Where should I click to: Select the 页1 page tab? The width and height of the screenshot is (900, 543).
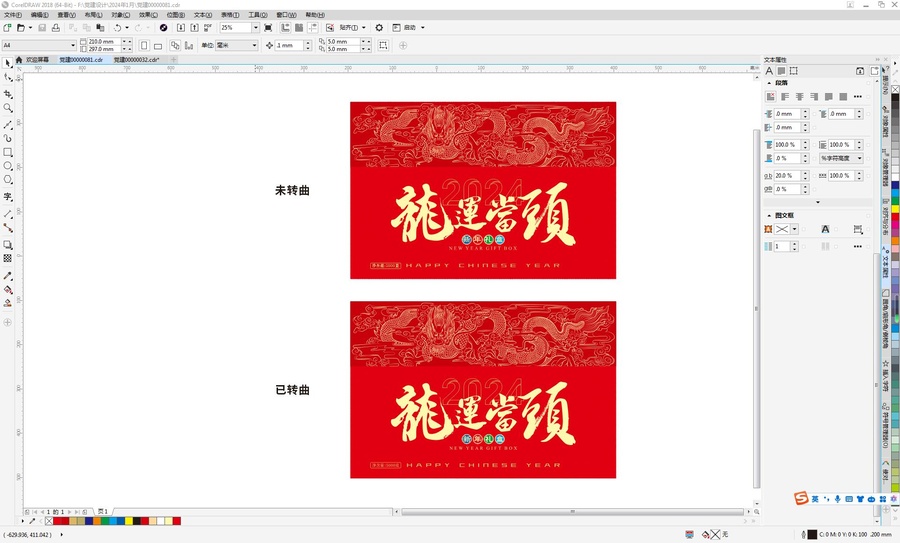[103, 511]
